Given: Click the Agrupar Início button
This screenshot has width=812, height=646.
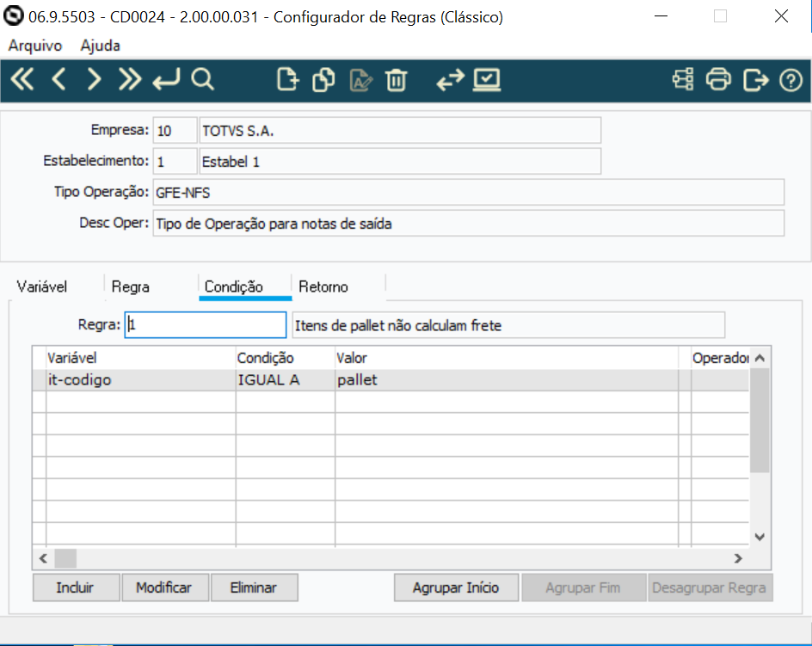Looking at the screenshot, I should (456, 588).
